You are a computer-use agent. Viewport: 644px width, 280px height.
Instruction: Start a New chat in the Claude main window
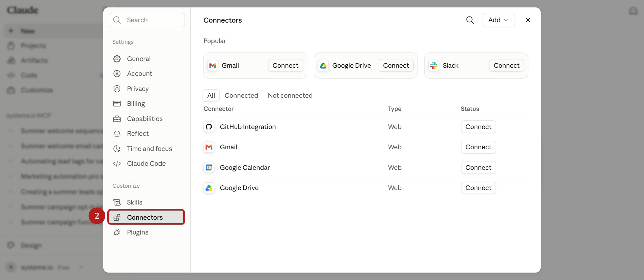coord(54,31)
